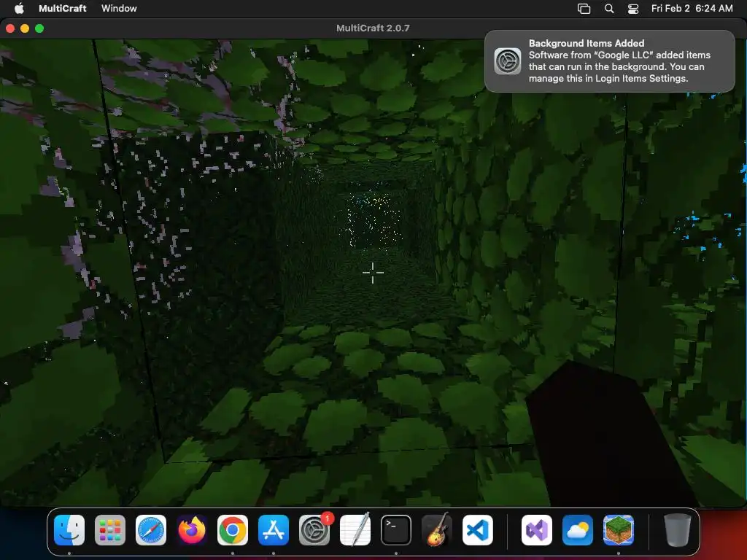This screenshot has height=560, width=747.
Task: Click the date and time clock
Action: coord(692,8)
